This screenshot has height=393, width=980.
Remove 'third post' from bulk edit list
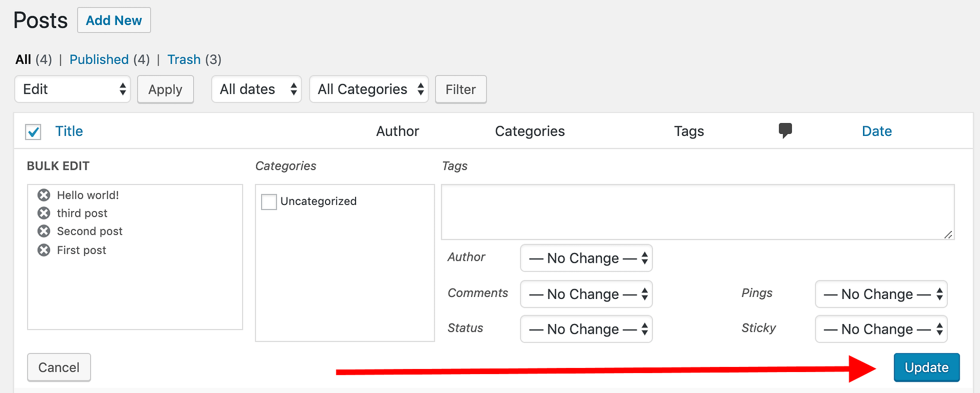click(44, 213)
